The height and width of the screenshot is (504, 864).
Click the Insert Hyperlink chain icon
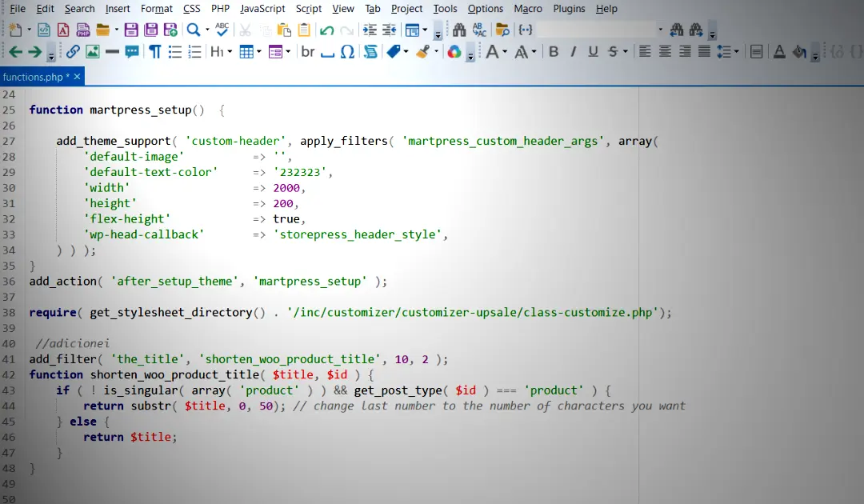[x=73, y=52]
